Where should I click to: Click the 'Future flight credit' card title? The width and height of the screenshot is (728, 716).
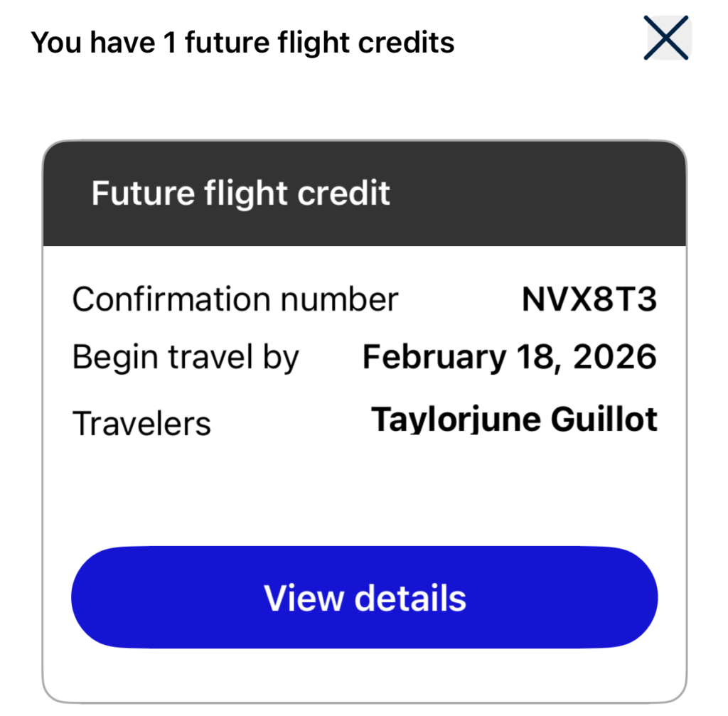pyautogui.click(x=240, y=193)
